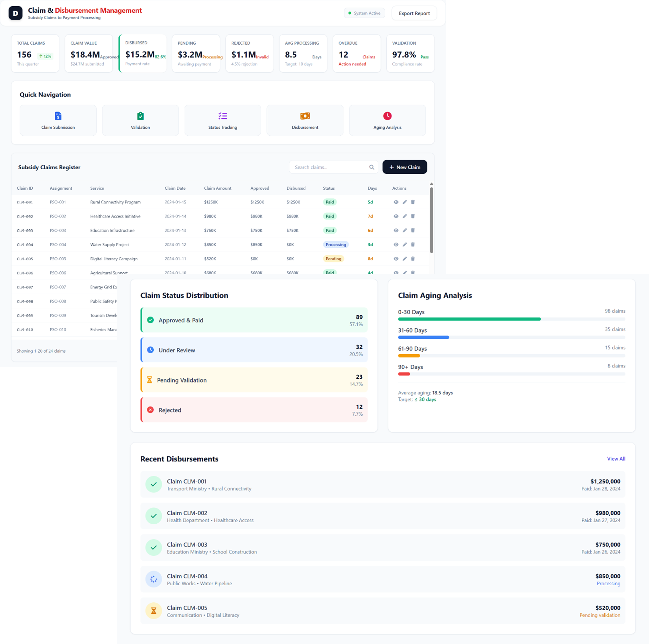
Task: View claim CLM-005 using eye icon
Action: [x=396, y=258]
